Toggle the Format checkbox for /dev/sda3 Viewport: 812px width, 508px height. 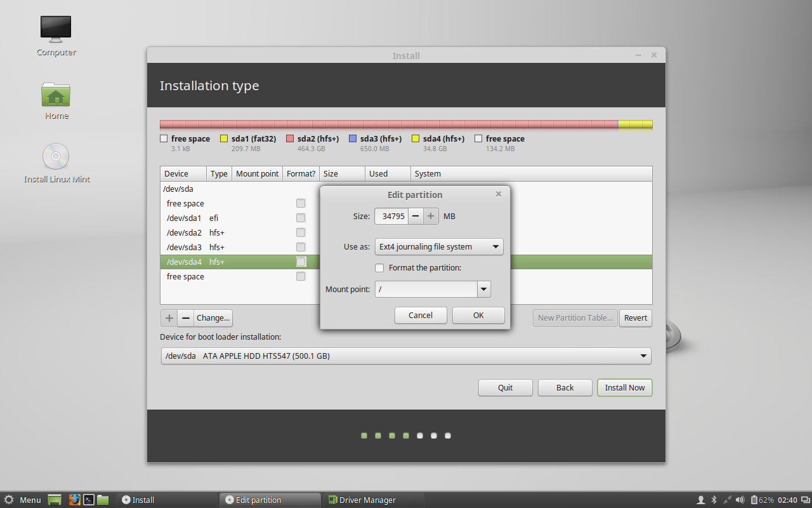[301, 247]
